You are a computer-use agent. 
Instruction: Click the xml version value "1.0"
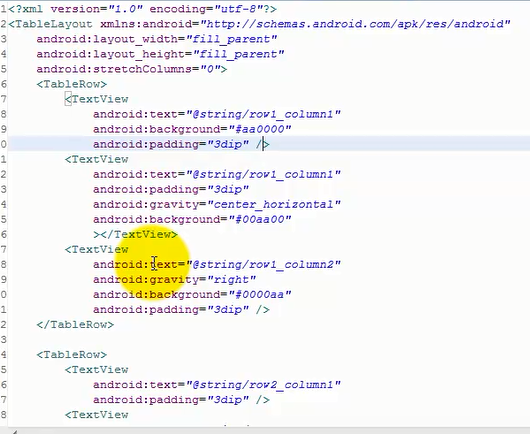coord(125,9)
